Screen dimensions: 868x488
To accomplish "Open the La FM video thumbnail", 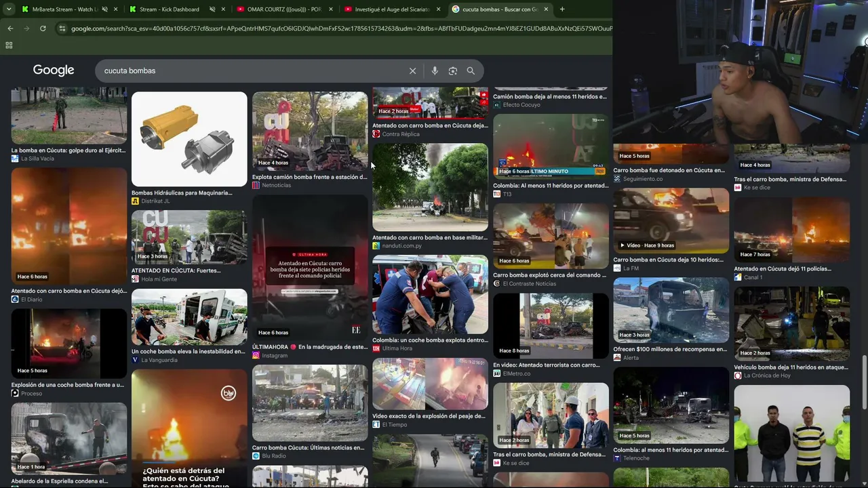I will [671, 220].
